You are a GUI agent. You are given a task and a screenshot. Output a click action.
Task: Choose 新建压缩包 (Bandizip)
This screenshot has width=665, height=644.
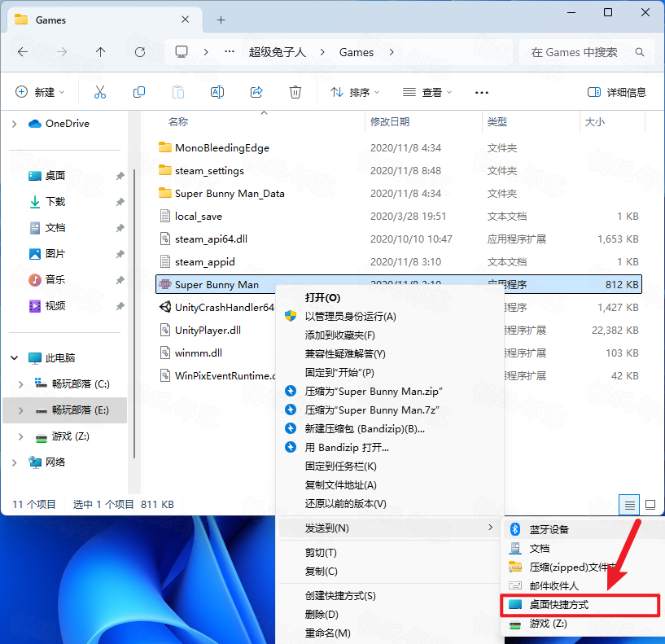(x=365, y=429)
